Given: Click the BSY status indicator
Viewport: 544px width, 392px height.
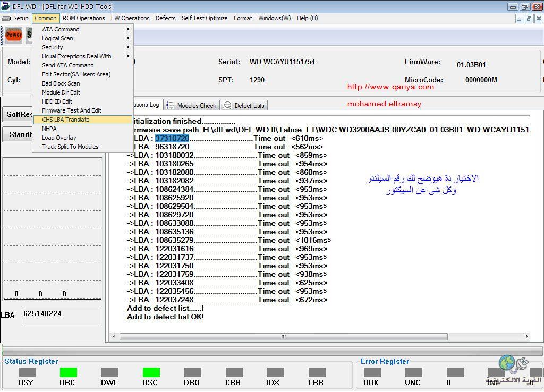Looking at the screenshot, I should [x=27, y=372].
